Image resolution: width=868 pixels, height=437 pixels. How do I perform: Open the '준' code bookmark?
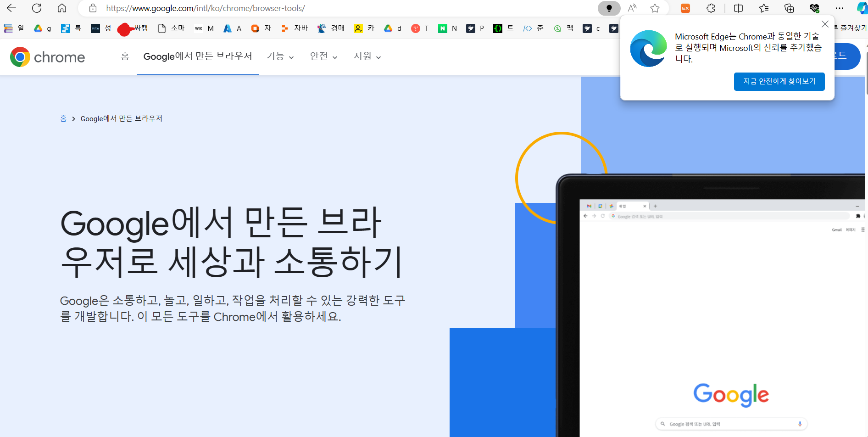533,28
